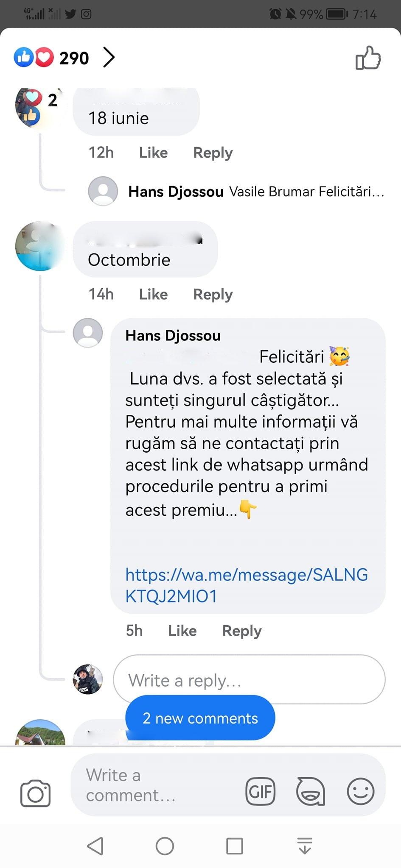Like the '18 iunie' comment
This screenshot has width=401, height=868.
point(153,153)
